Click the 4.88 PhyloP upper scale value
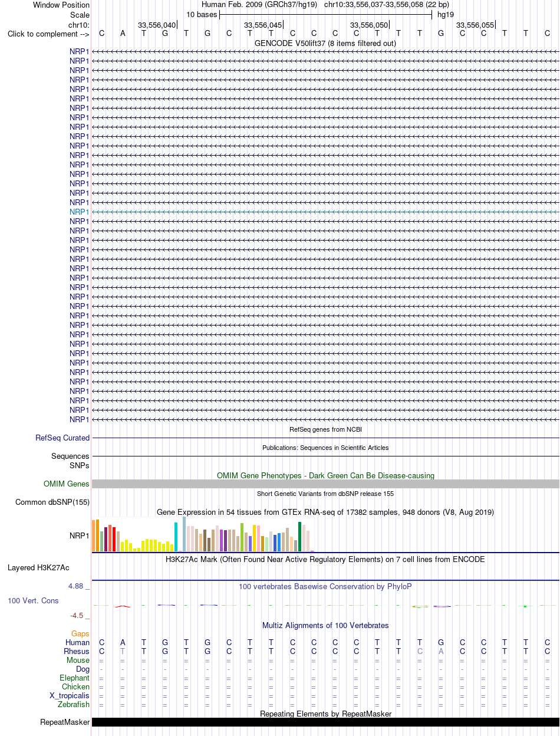 [76, 586]
